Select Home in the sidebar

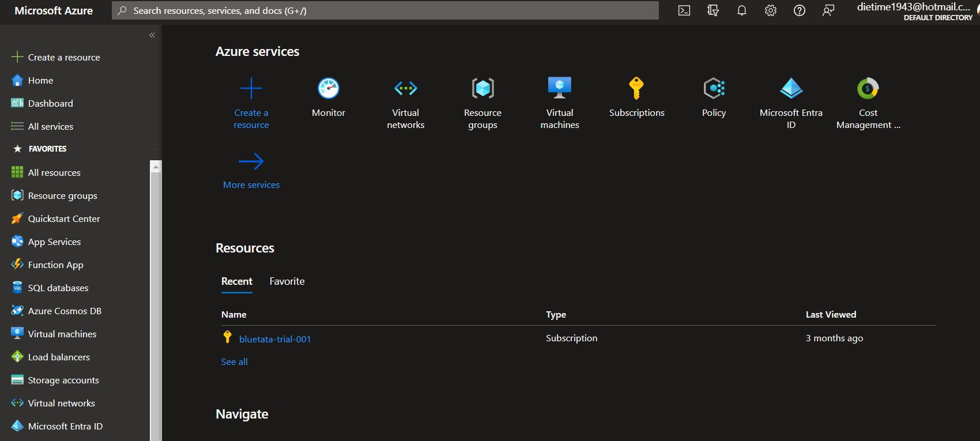(40, 80)
